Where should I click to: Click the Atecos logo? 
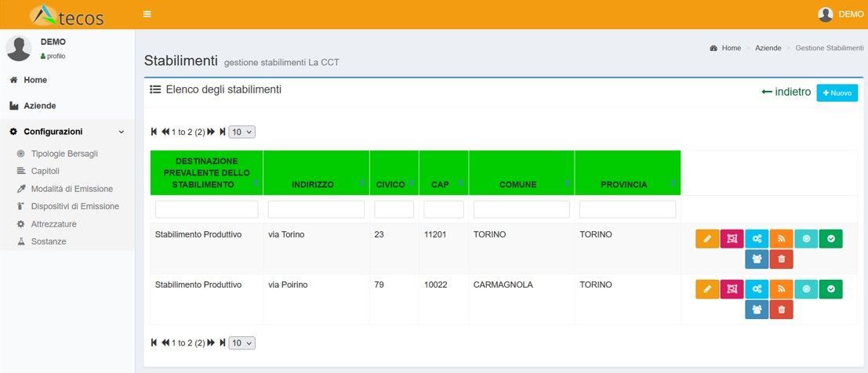(x=67, y=16)
